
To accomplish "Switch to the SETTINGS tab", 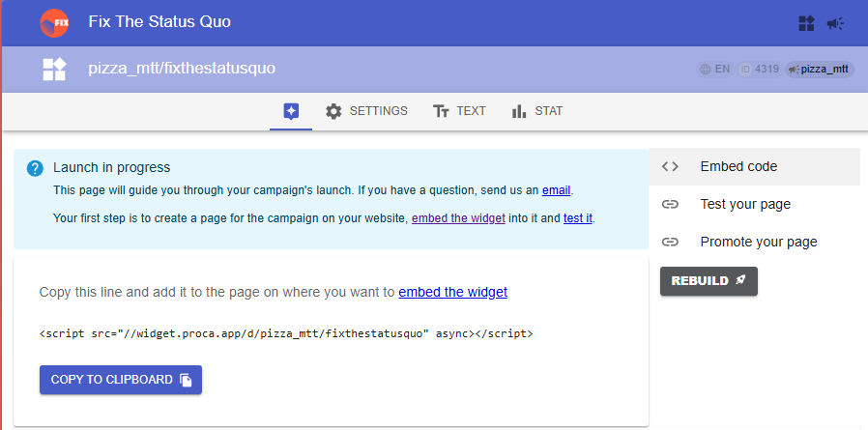I will coord(366,111).
